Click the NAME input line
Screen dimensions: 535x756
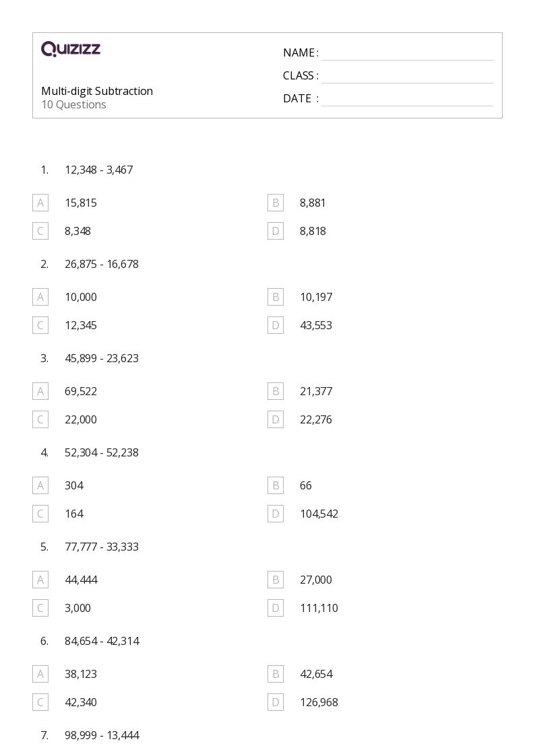[408, 54]
